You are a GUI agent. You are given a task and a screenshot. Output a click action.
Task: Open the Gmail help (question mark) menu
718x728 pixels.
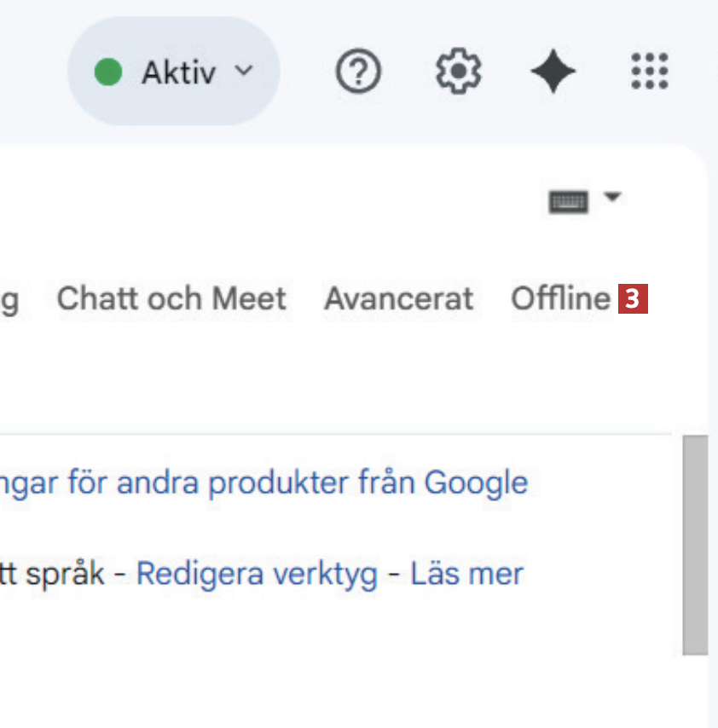coord(358,72)
